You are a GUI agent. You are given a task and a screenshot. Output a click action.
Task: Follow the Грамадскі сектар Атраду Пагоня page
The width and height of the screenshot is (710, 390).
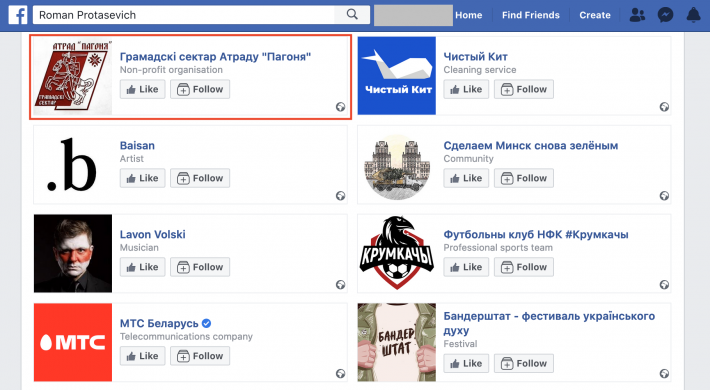pos(200,89)
